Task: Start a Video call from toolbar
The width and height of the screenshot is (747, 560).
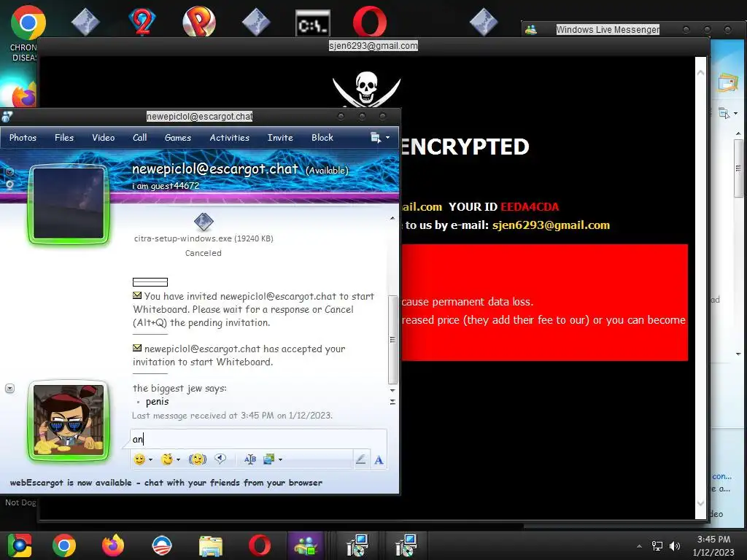Action: 103,138
